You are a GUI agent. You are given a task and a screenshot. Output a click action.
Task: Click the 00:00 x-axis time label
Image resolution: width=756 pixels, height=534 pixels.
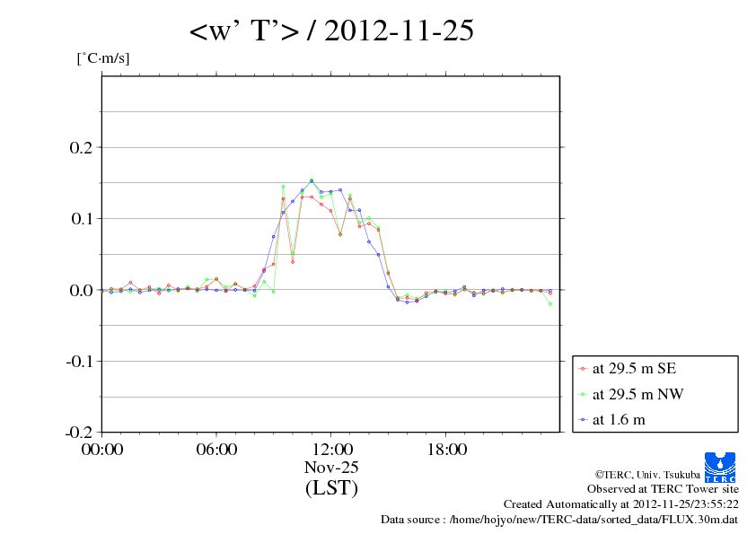101,450
